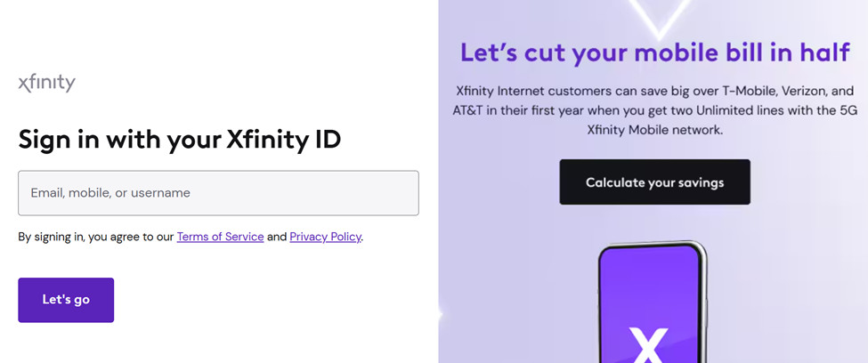Open the Terms of Service link
The height and width of the screenshot is (363, 868).
tap(220, 237)
